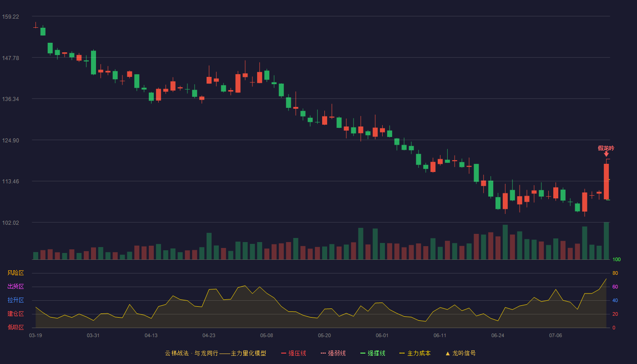The image size is (637, 364).
Task: Click the 建仓区 zone label
Action: coord(15,314)
